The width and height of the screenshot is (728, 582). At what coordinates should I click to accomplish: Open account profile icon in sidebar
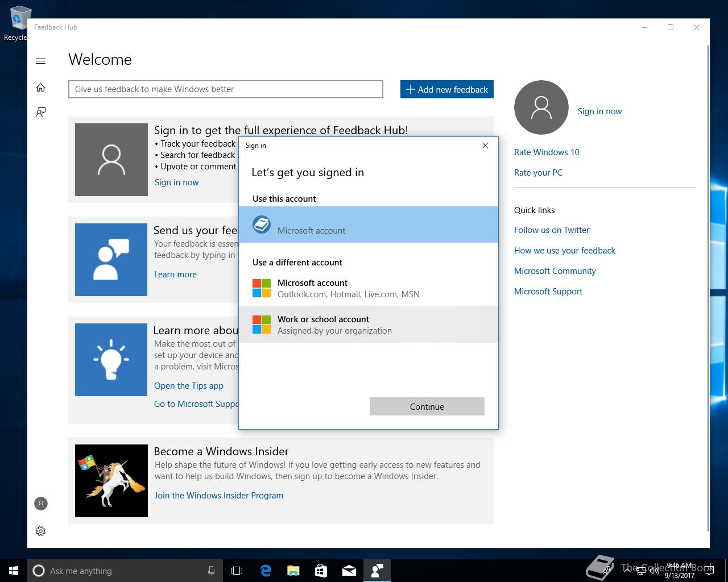pos(41,504)
